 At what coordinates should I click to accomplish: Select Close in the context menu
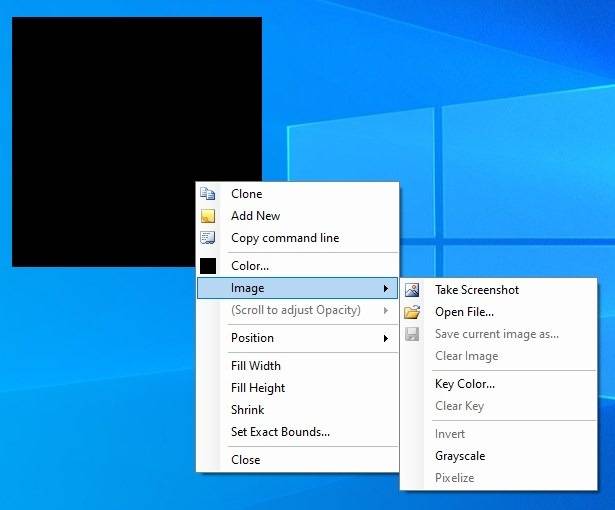(297, 460)
